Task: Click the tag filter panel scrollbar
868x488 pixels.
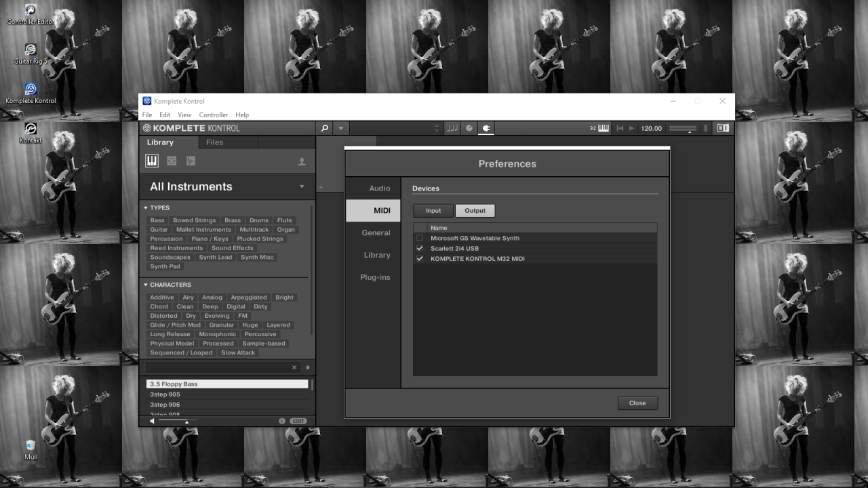Action: 312,270
